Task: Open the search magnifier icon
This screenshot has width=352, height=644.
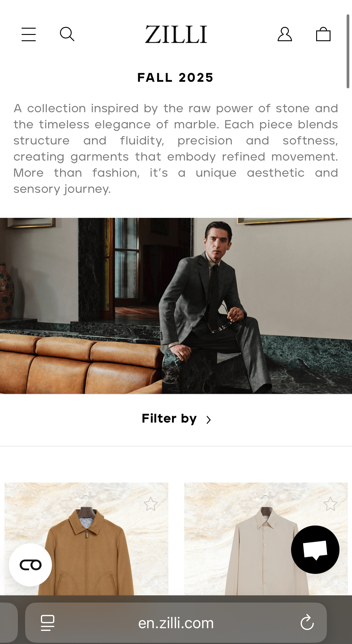Action: point(67,34)
